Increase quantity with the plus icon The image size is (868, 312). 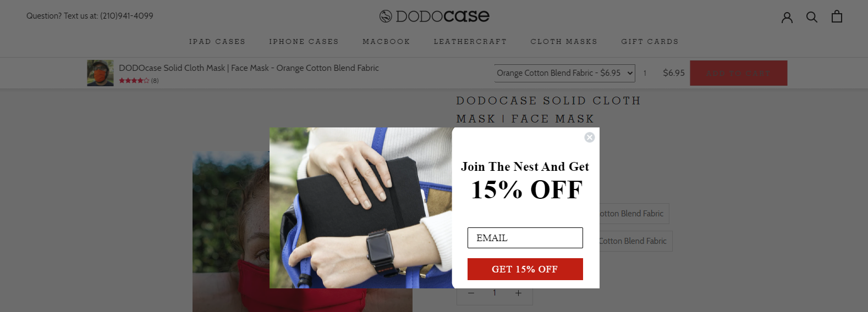coord(518,293)
